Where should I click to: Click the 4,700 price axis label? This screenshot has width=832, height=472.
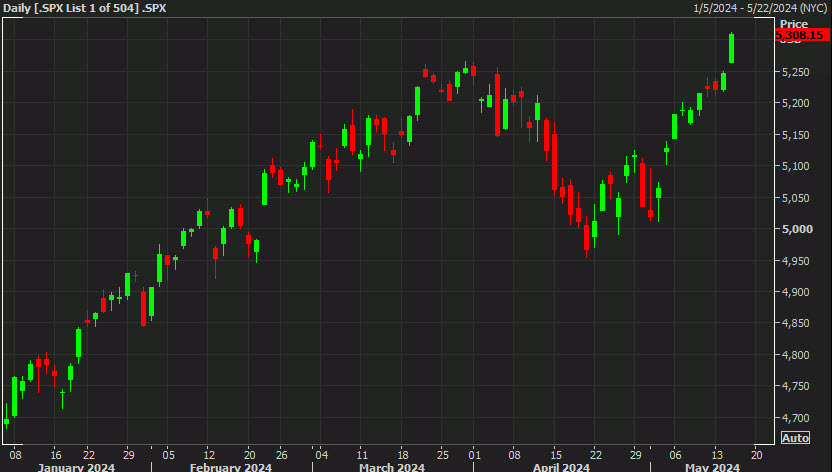pos(796,418)
